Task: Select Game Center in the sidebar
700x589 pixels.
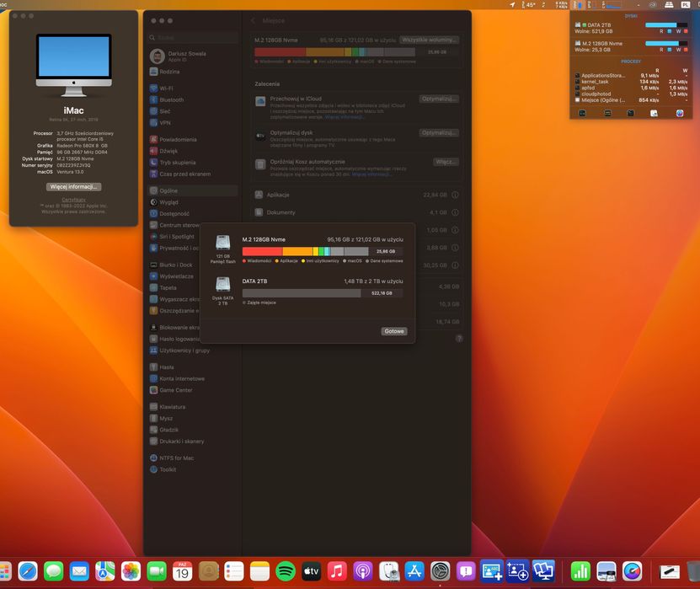Action: click(x=193, y=390)
